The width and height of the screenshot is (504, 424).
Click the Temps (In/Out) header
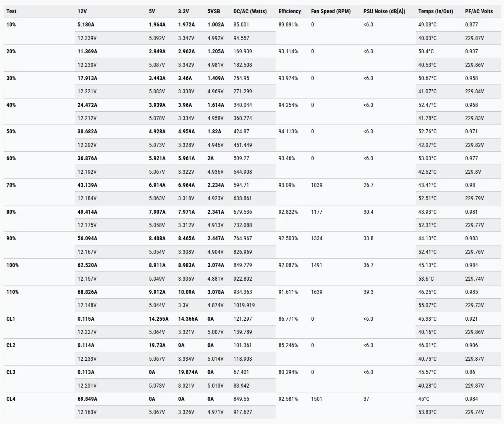[x=436, y=11]
